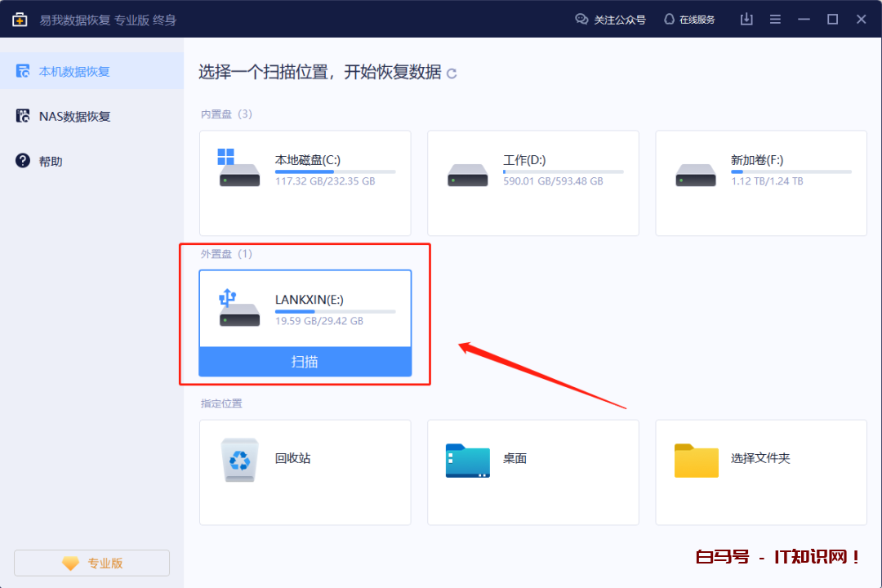This screenshot has width=882, height=588.
Task: Click the 本机数据恢复 sidebar icon
Action: tap(23, 71)
